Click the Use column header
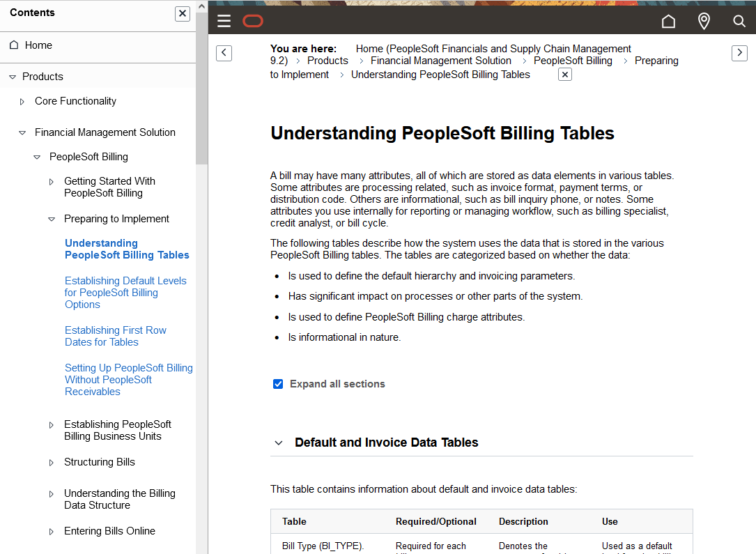The width and height of the screenshot is (756, 554). coord(610,521)
